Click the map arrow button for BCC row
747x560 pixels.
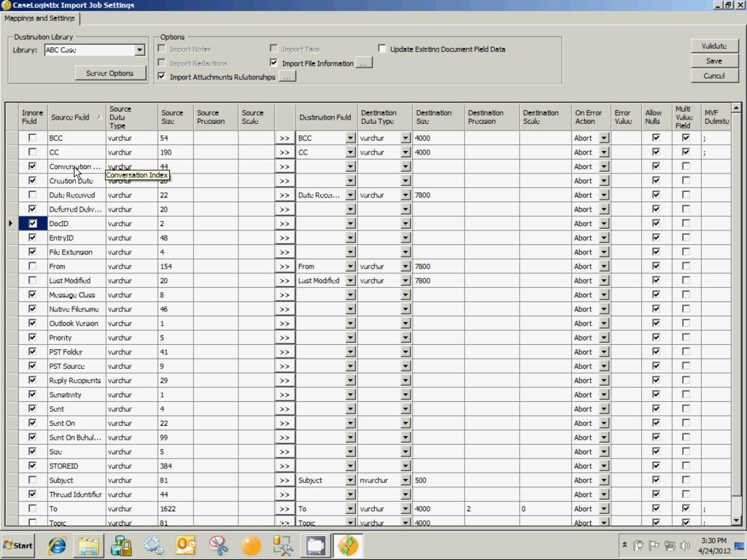pos(284,138)
